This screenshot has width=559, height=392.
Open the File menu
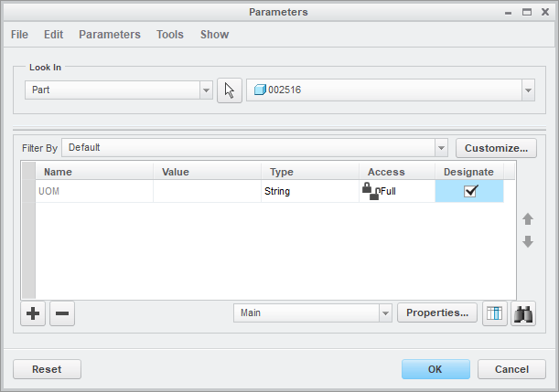pos(19,35)
